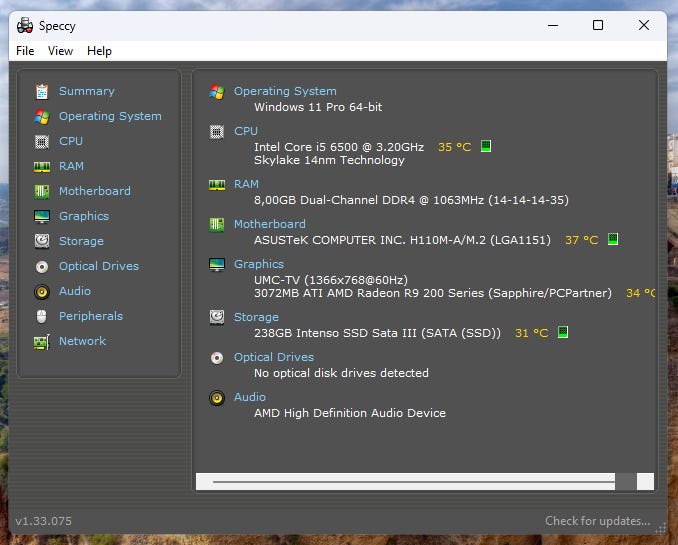Click the green motherboard temperature indicator icon
This screenshot has width=678, height=545.
(613, 239)
